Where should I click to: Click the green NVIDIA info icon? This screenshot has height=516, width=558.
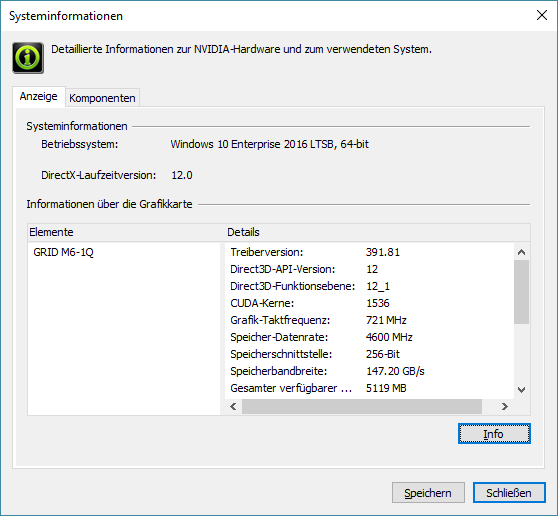(x=28, y=58)
